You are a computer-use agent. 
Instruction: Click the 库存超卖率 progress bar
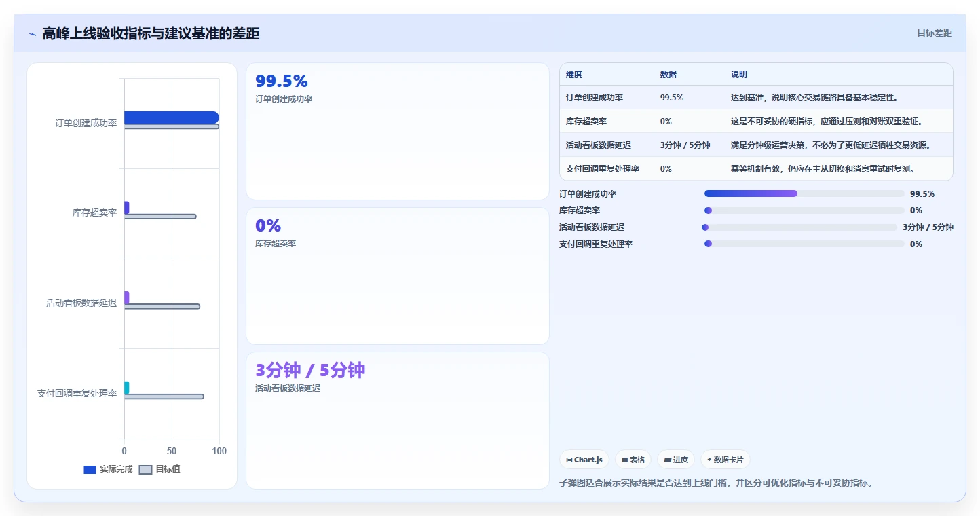coord(804,210)
